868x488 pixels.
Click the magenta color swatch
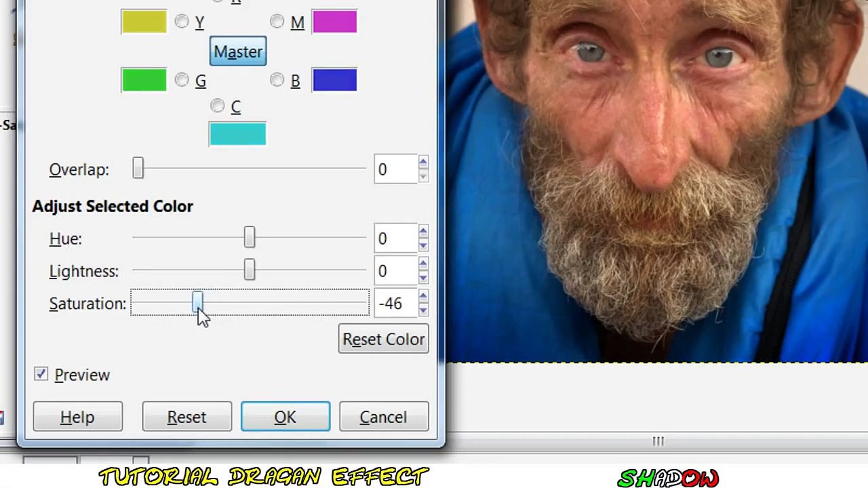pos(334,22)
